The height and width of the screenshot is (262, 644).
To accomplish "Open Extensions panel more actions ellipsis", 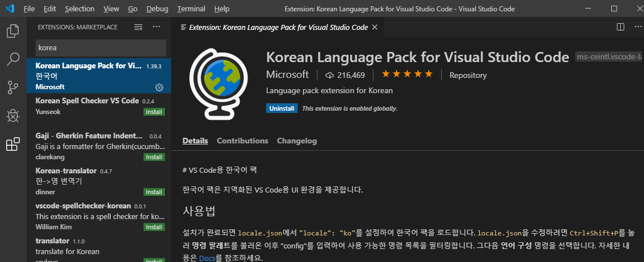I will (156, 27).
